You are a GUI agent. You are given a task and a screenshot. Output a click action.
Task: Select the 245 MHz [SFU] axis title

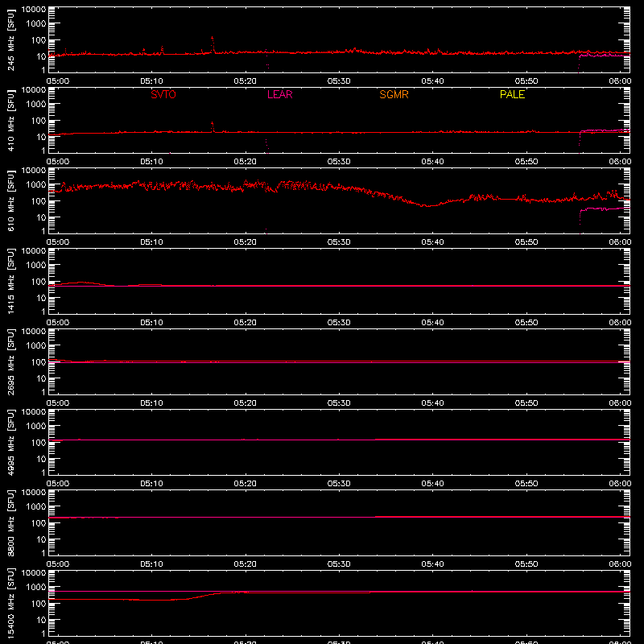[x=11, y=39]
